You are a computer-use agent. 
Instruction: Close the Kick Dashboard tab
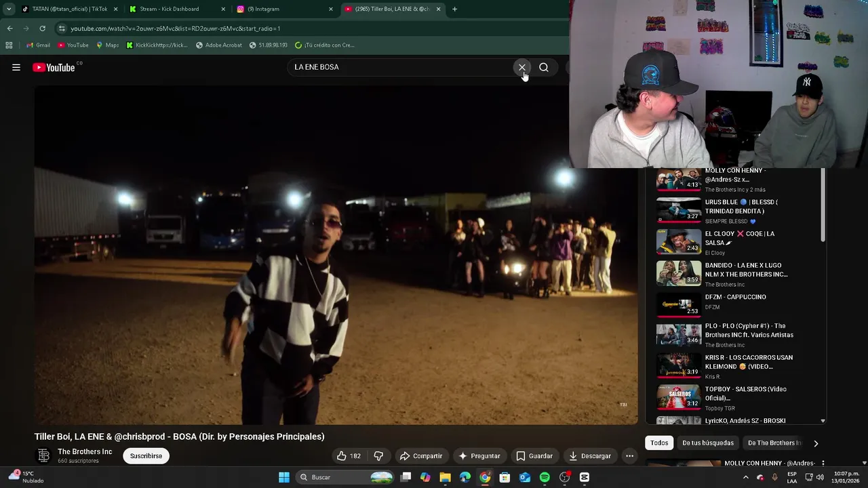tap(223, 9)
